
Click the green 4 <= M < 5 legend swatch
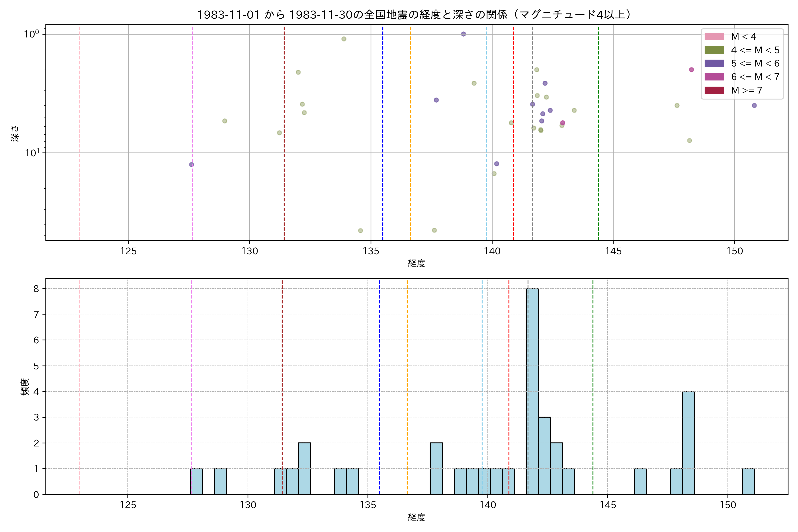[714, 50]
